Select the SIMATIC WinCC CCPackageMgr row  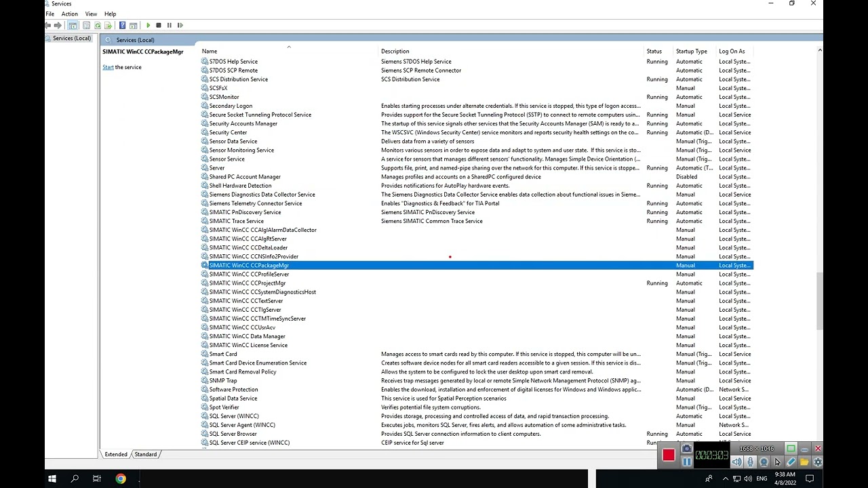tap(477, 265)
